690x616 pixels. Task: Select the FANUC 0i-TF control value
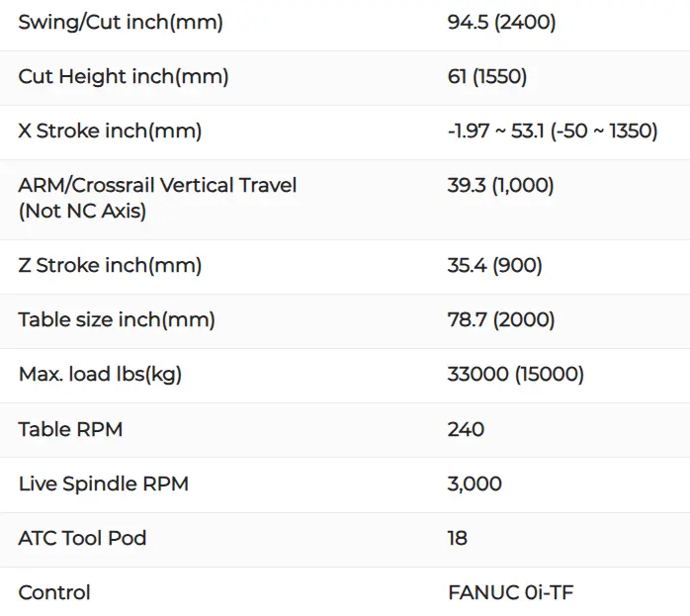click(x=511, y=592)
